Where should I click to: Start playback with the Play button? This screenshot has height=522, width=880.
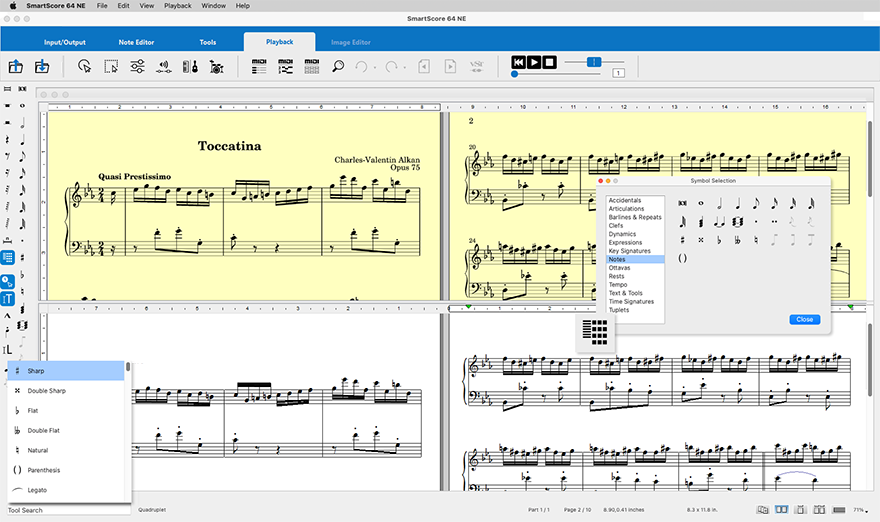pyautogui.click(x=534, y=62)
